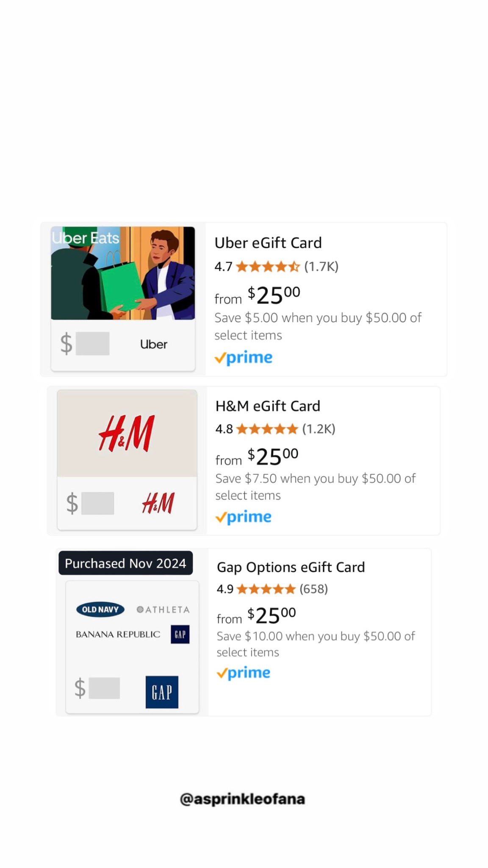Click the Athleta logo on the Gap card
This screenshot has width=488, height=868.
(x=163, y=609)
